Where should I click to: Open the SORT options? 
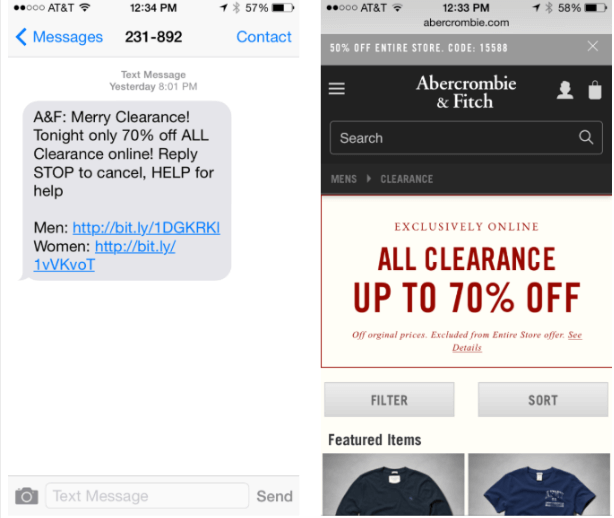(543, 400)
